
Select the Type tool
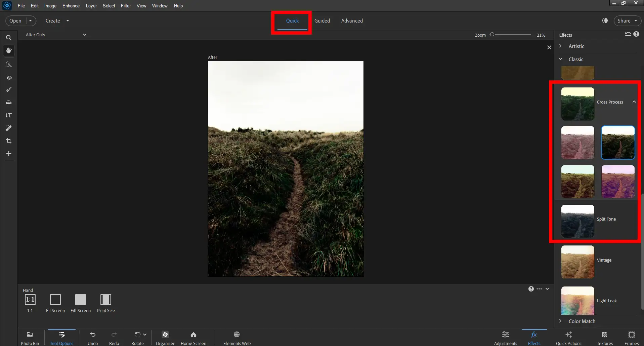pos(9,115)
